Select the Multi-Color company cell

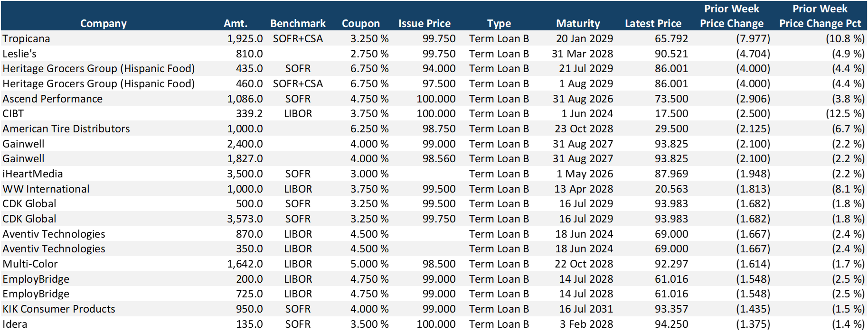(x=30, y=264)
